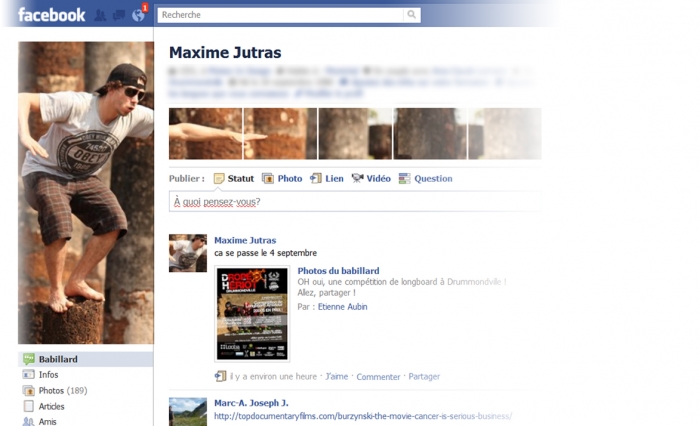700x426 pixels.
Task: Open Photos (189) in sidebar
Action: click(62, 391)
